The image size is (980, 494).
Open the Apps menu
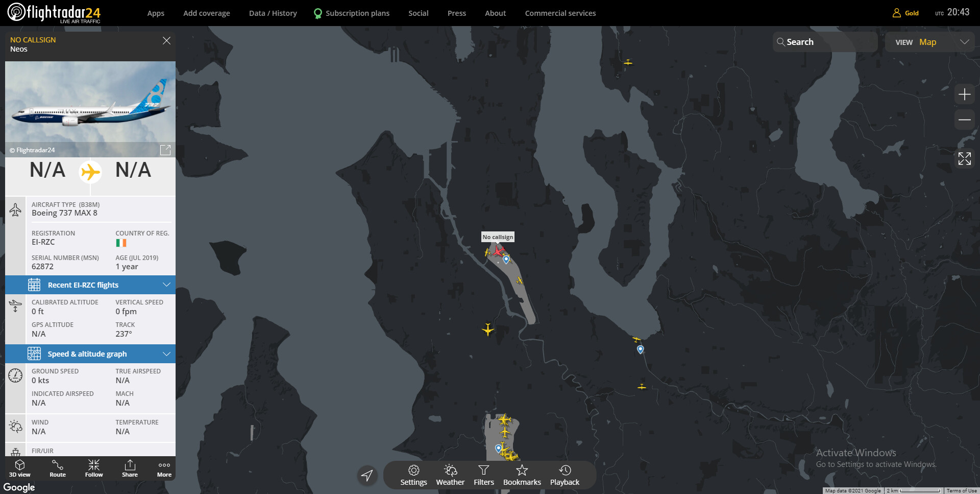pyautogui.click(x=156, y=13)
